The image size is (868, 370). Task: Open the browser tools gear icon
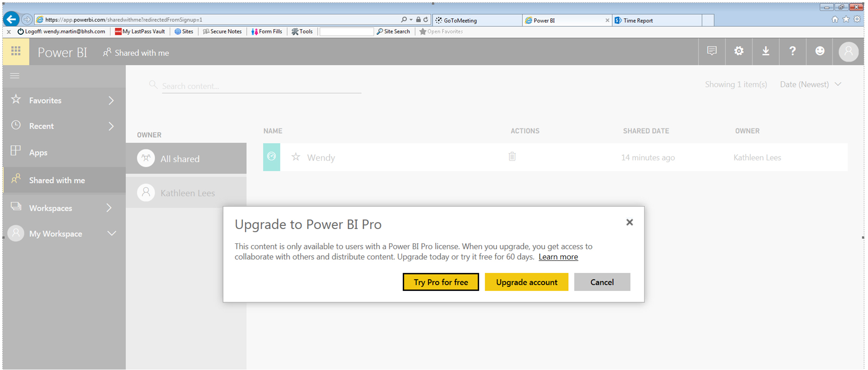[857, 19]
